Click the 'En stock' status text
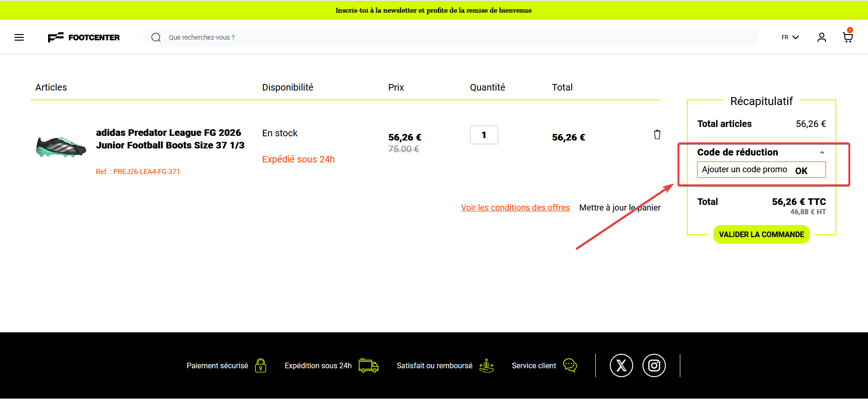The height and width of the screenshot is (400, 868). 280,133
